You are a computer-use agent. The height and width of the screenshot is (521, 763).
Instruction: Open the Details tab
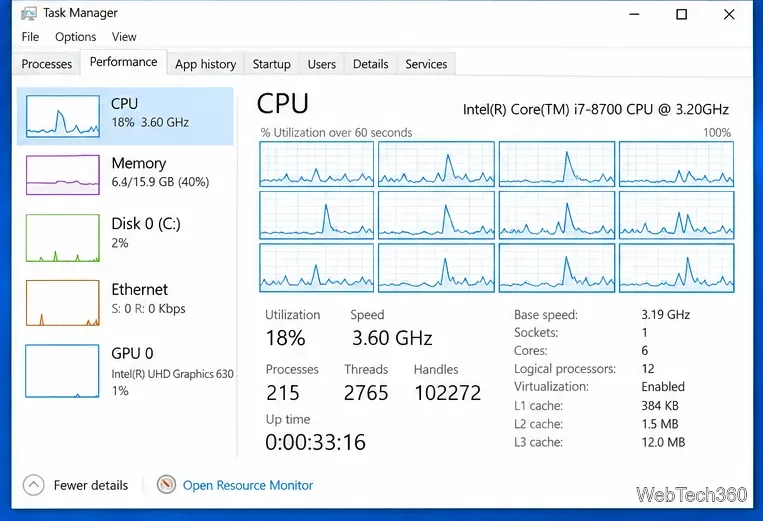point(371,64)
